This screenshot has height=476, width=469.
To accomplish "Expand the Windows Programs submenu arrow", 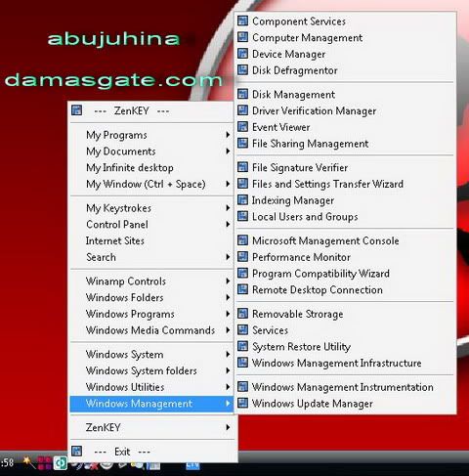I will point(228,314).
